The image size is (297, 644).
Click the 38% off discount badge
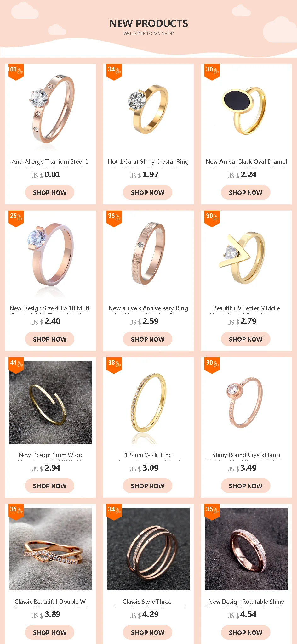click(x=114, y=365)
